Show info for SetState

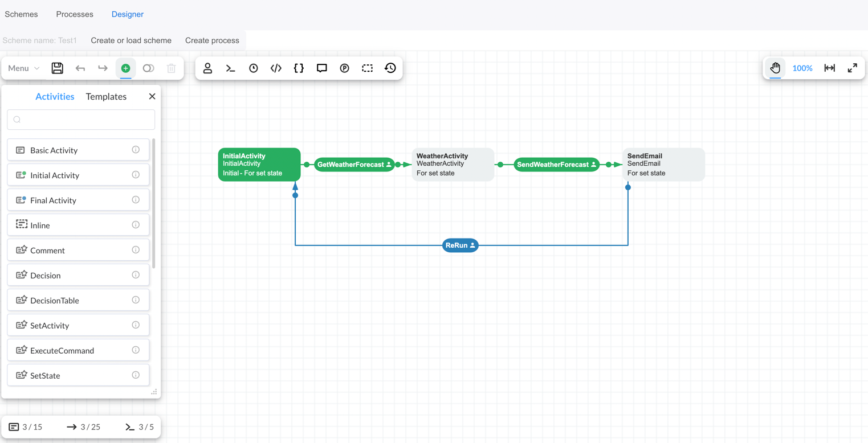(x=136, y=375)
